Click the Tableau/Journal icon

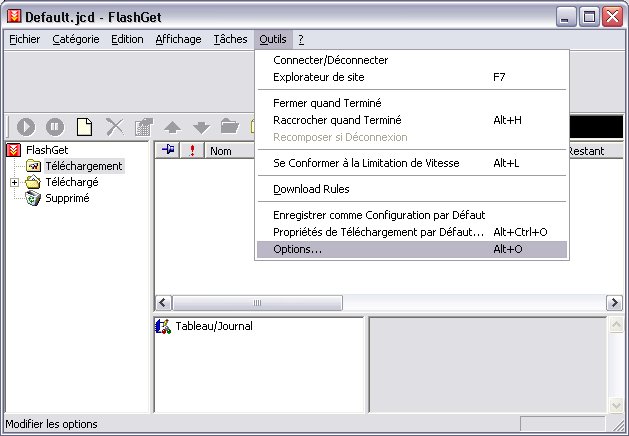pyautogui.click(x=163, y=326)
